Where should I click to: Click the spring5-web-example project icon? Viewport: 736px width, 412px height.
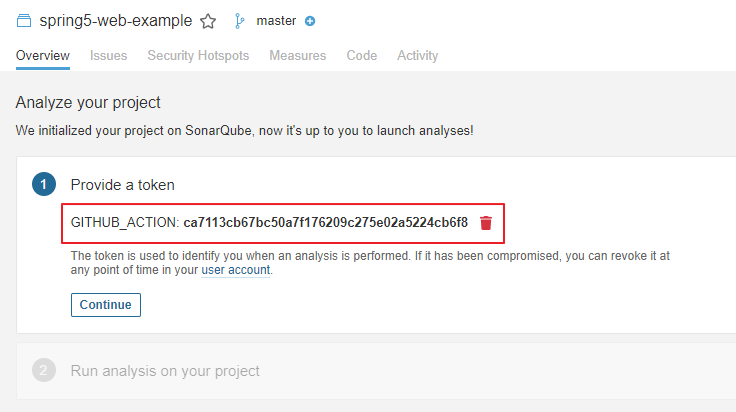24,20
